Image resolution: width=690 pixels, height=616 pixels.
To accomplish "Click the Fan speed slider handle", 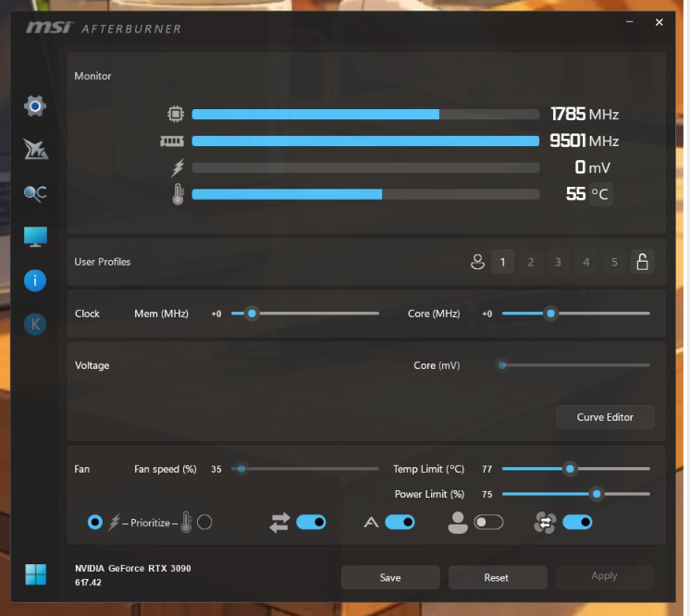I will pyautogui.click(x=241, y=469).
